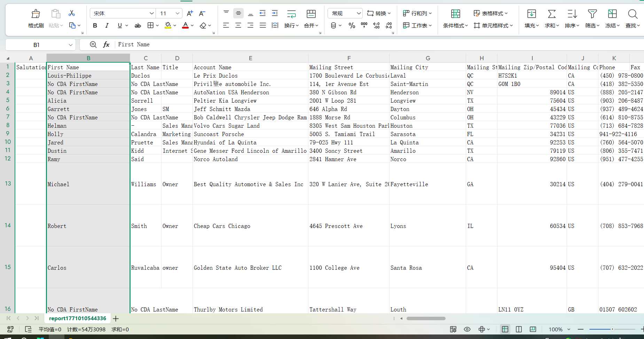The width and height of the screenshot is (644, 339).
Task: Toggle italic formatting
Action: pyautogui.click(x=107, y=25)
